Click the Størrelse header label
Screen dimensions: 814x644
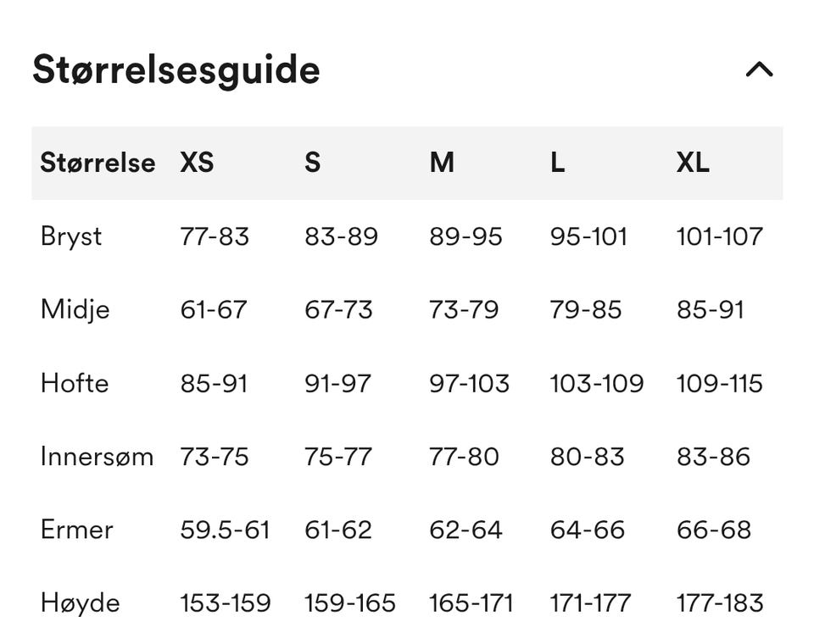(98, 163)
